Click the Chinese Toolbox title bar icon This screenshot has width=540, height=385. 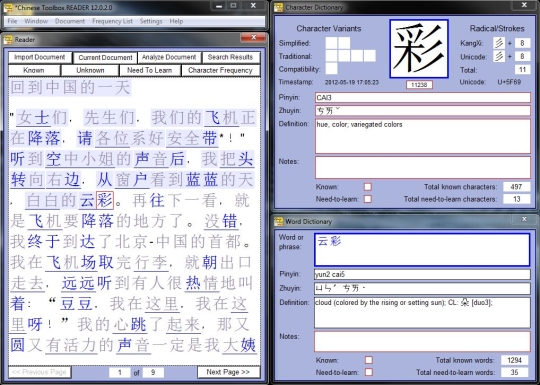(8, 7)
